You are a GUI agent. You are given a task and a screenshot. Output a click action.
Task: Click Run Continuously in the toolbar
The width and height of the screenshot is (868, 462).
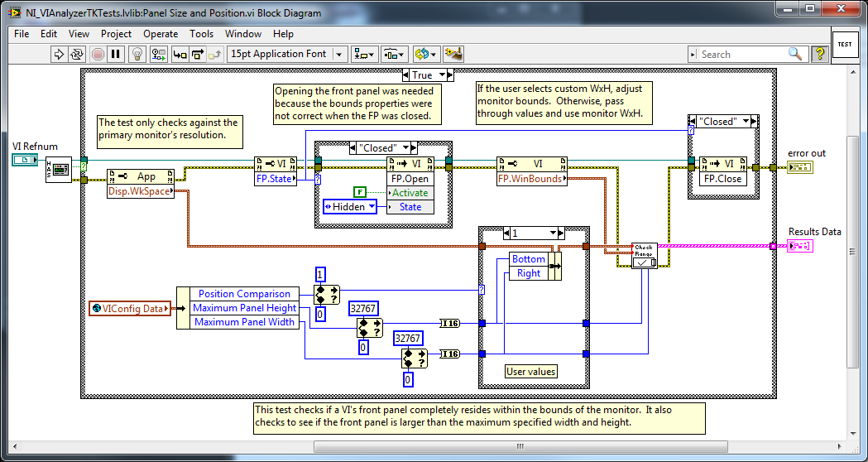click(x=75, y=55)
